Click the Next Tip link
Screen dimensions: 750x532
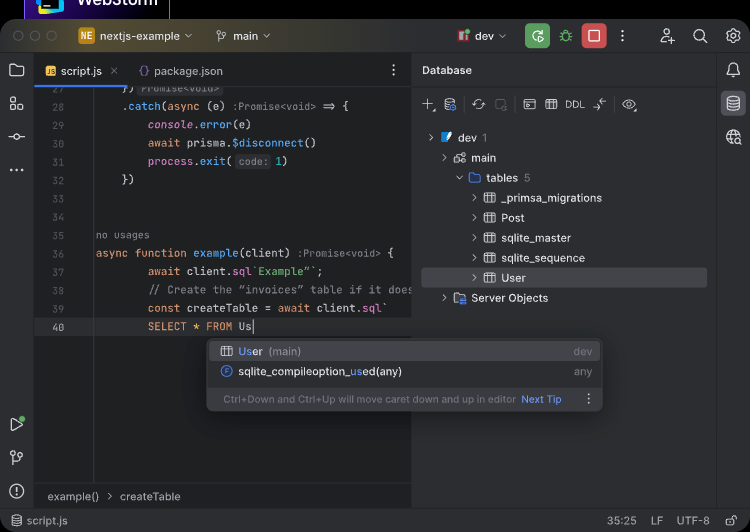(x=541, y=399)
